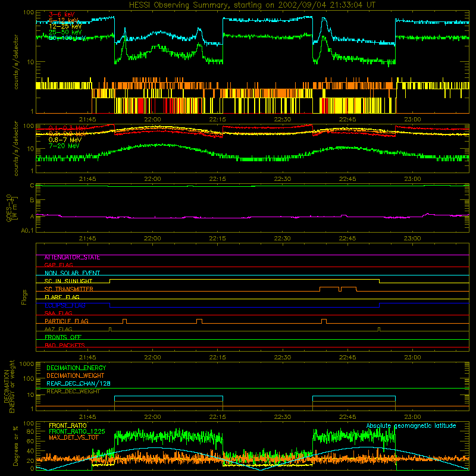Click the Flags vertical axis title

pos(24,297)
